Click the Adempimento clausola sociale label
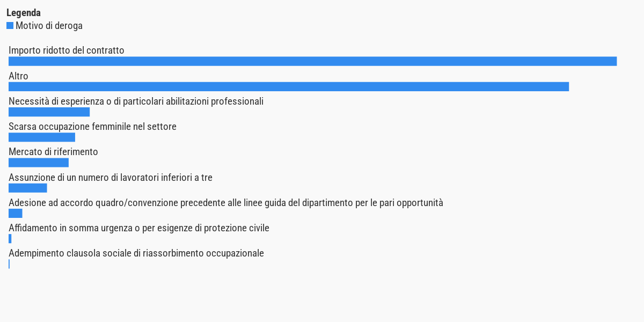The height and width of the screenshot is (322, 644). (x=136, y=253)
